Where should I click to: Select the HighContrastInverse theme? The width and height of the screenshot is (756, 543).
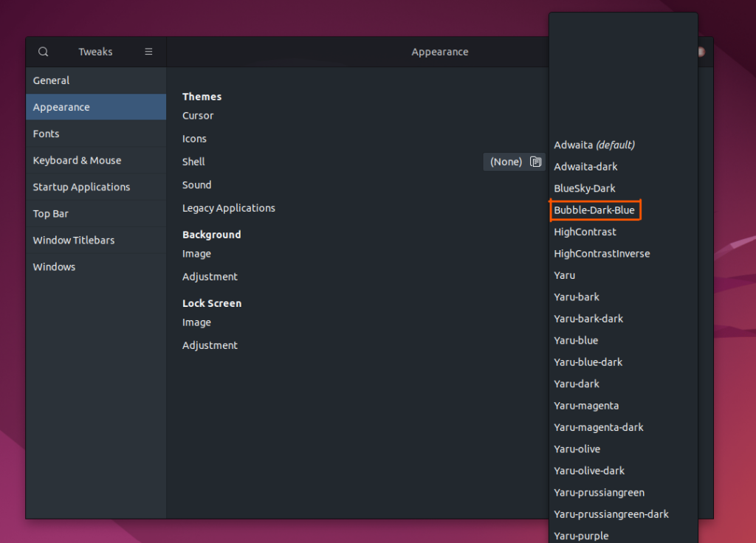602,253
